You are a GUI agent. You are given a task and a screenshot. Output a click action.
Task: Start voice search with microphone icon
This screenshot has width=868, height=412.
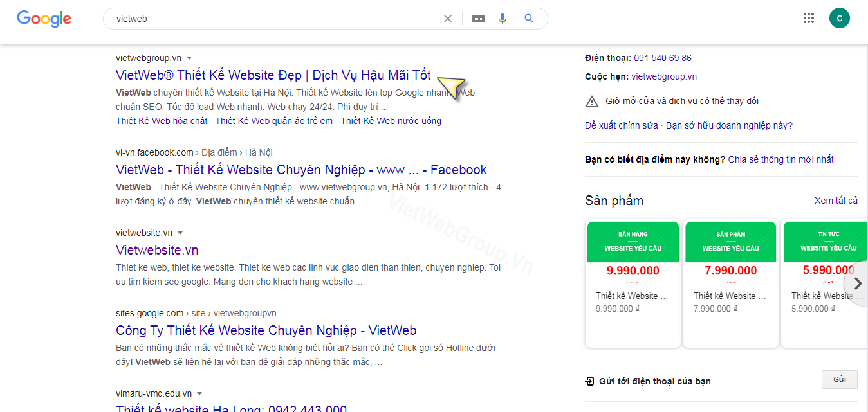[503, 19]
